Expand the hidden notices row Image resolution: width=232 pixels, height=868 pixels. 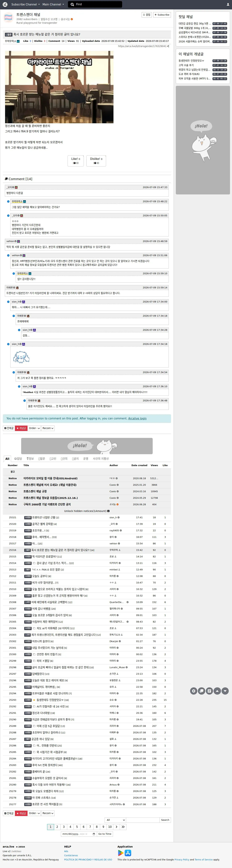point(87,511)
